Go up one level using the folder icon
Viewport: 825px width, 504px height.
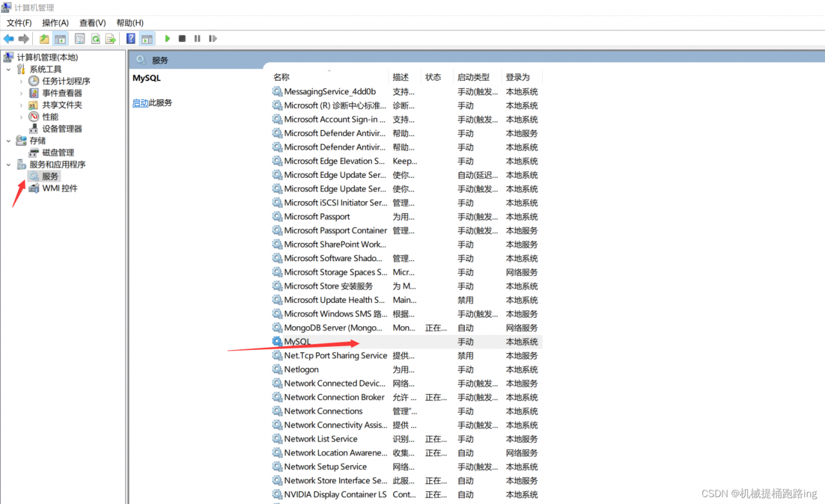pos(44,39)
